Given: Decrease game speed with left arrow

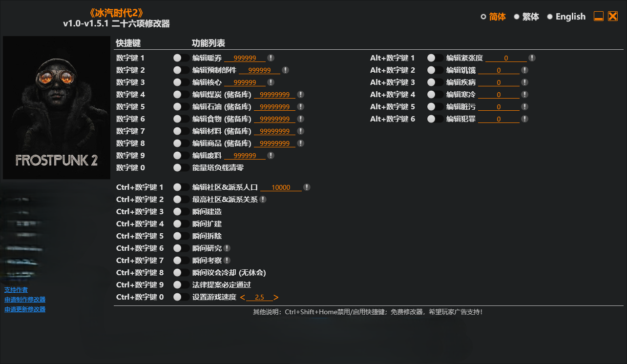Looking at the screenshot, I should [243, 298].
